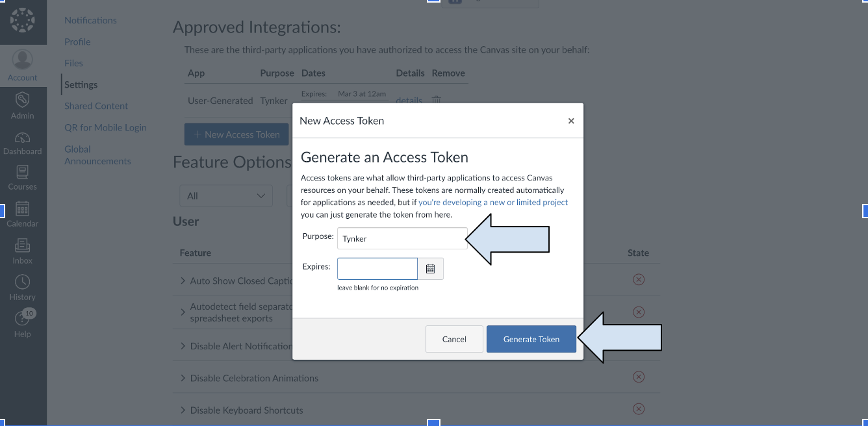Image resolution: width=868 pixels, height=426 pixels.
Task: Open the Inbox icon
Action: point(23,251)
